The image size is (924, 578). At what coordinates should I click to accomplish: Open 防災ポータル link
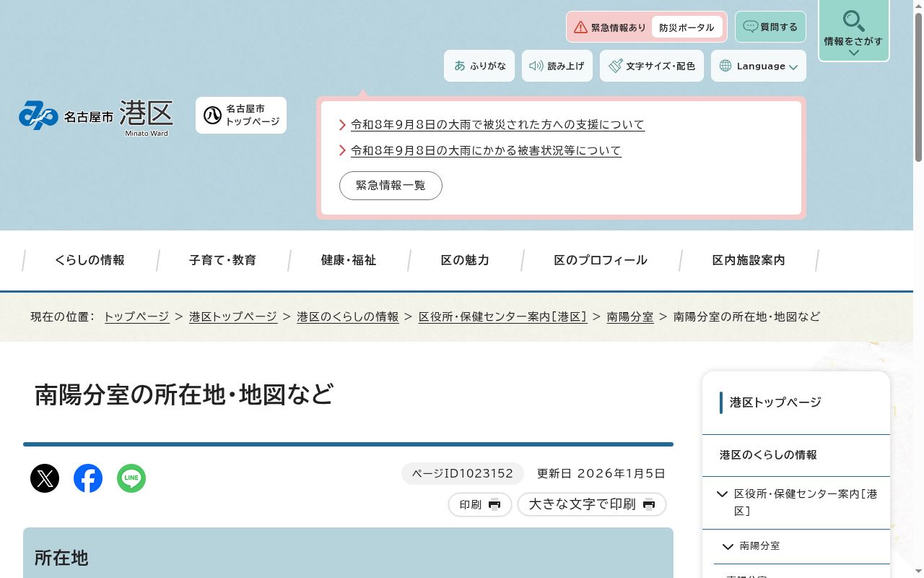click(687, 27)
